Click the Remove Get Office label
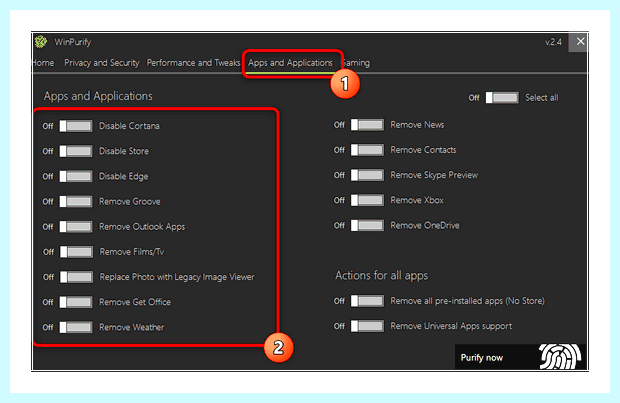This screenshot has width=620, height=403. 135,302
